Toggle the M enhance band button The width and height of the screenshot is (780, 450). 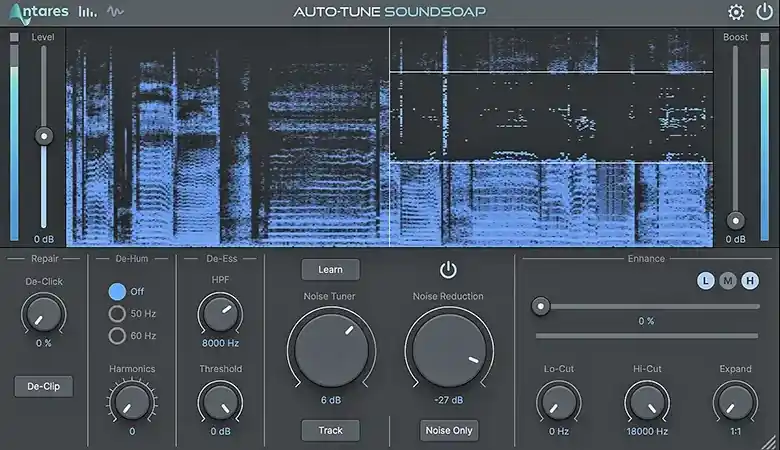coord(728,281)
